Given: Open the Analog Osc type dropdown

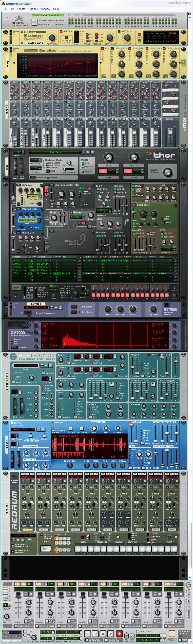Looking at the screenshot, I should pyautogui.click(x=18, y=233).
